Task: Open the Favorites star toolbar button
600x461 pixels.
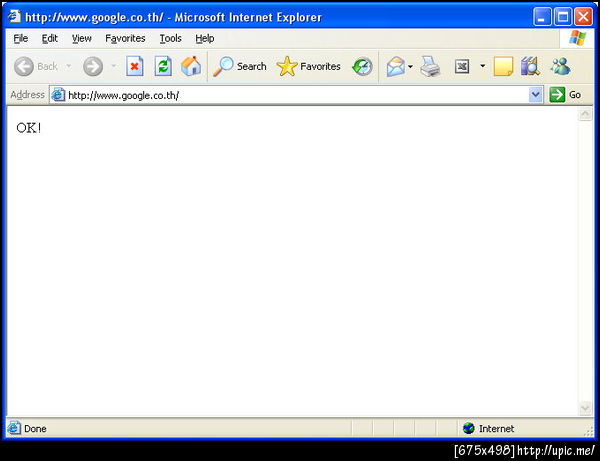Action: click(x=308, y=67)
